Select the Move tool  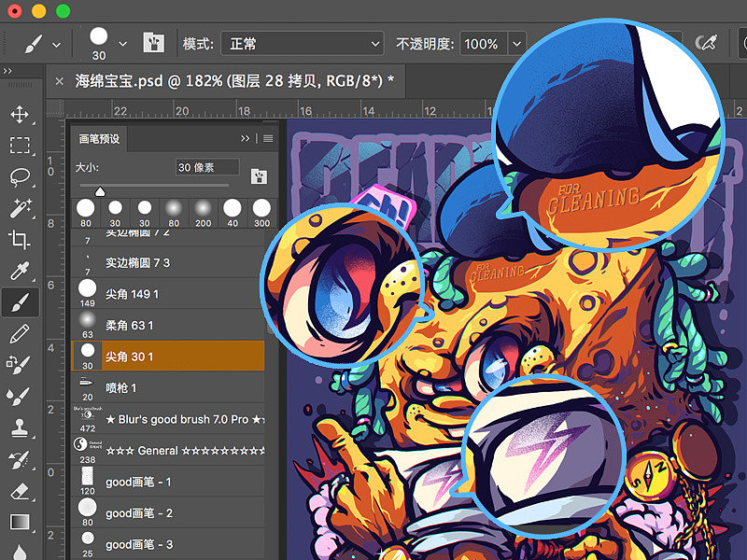(18, 115)
